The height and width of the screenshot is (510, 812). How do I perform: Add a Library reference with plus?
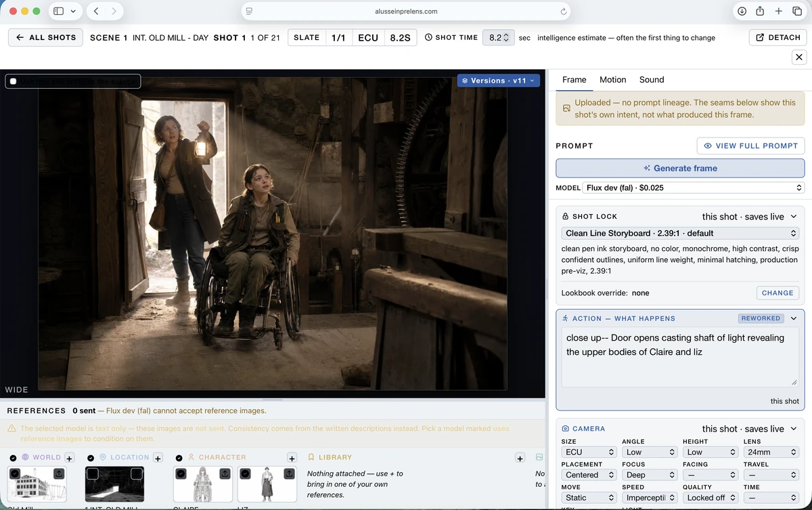520,459
